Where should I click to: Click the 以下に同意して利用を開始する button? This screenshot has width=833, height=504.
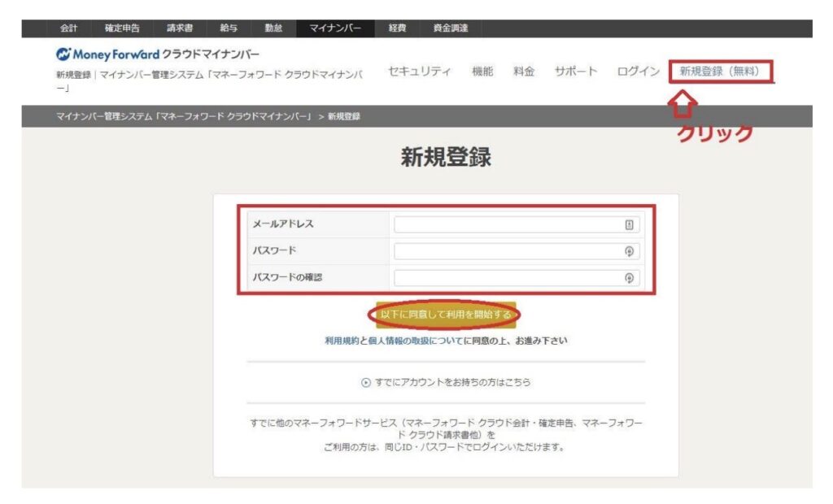pos(446,315)
